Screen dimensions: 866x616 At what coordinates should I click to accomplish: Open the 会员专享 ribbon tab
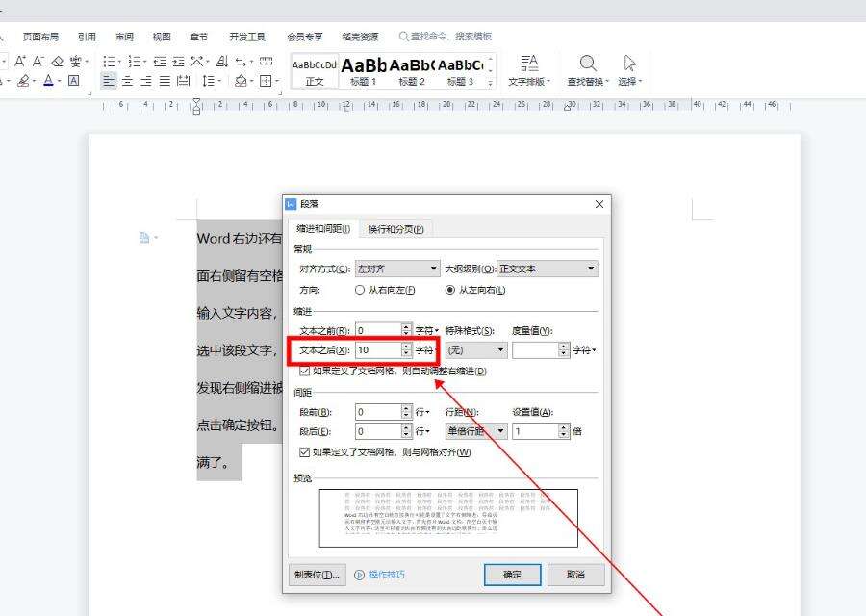pos(305,37)
